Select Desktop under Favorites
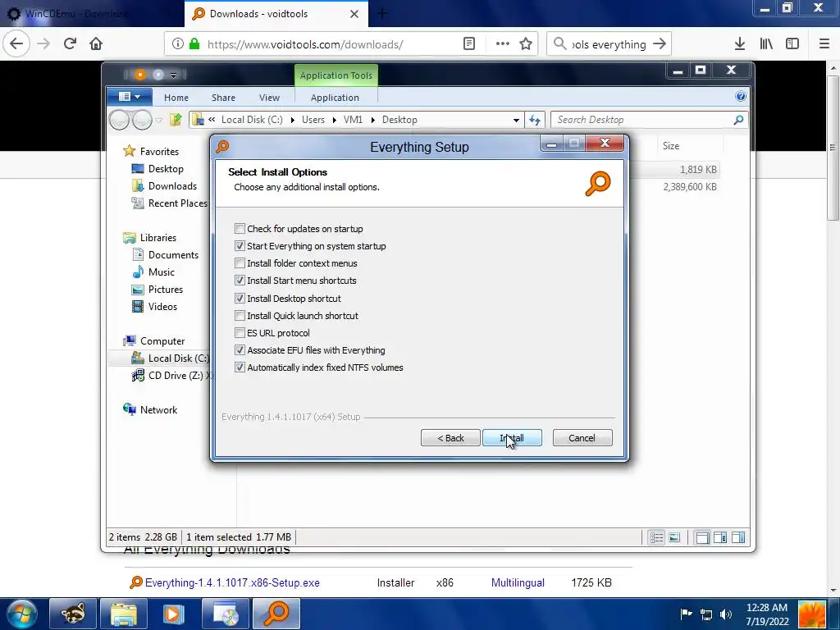Screen dimensions: 840x630 166,169
